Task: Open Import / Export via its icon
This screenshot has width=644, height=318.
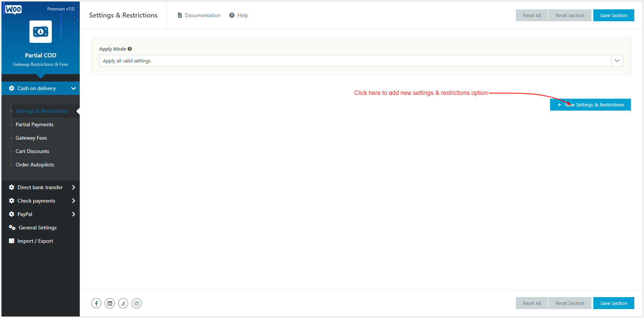Action: [x=12, y=241]
